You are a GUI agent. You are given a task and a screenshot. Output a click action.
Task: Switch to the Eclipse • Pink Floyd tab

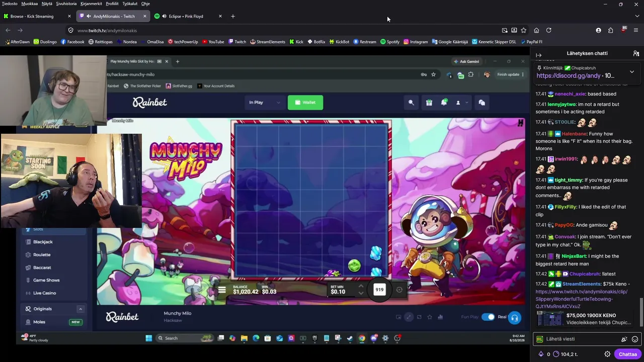[x=188, y=16]
